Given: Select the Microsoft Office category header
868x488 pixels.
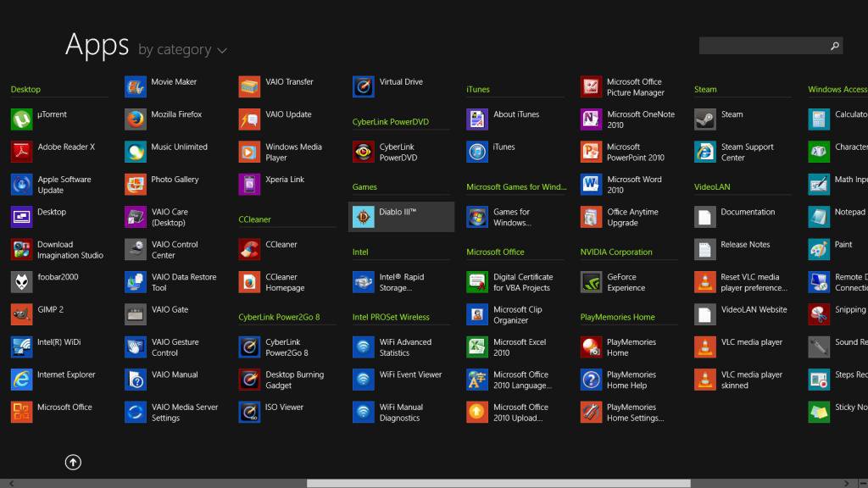Looking at the screenshot, I should [495, 252].
